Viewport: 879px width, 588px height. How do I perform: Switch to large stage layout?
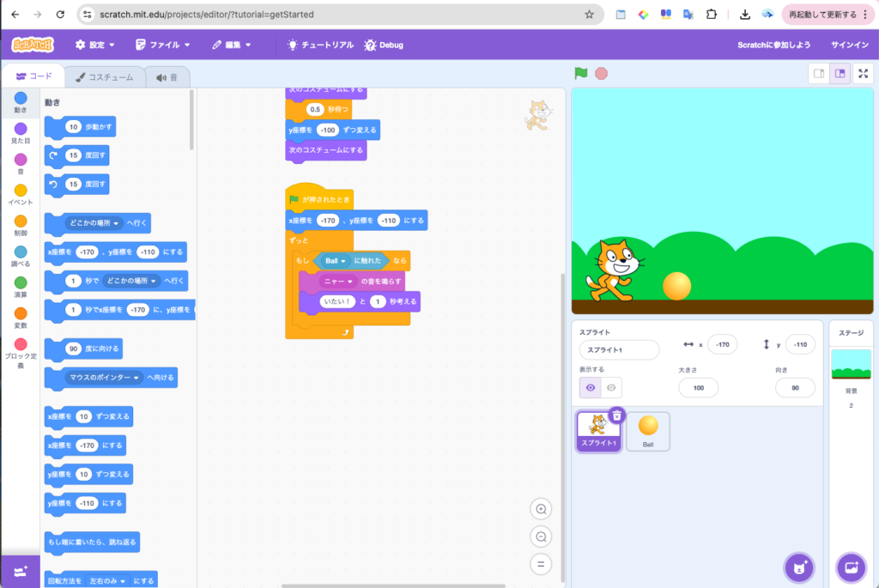click(840, 74)
